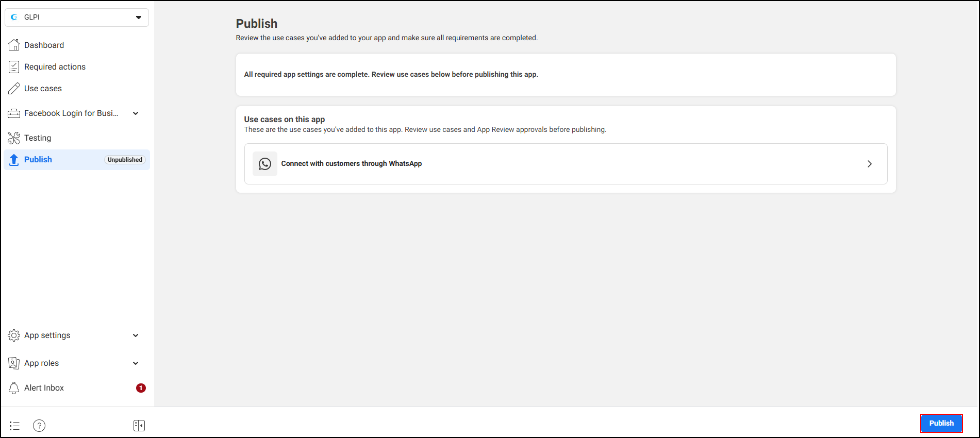Click the Alert Inbox bell icon

pyautogui.click(x=14, y=388)
